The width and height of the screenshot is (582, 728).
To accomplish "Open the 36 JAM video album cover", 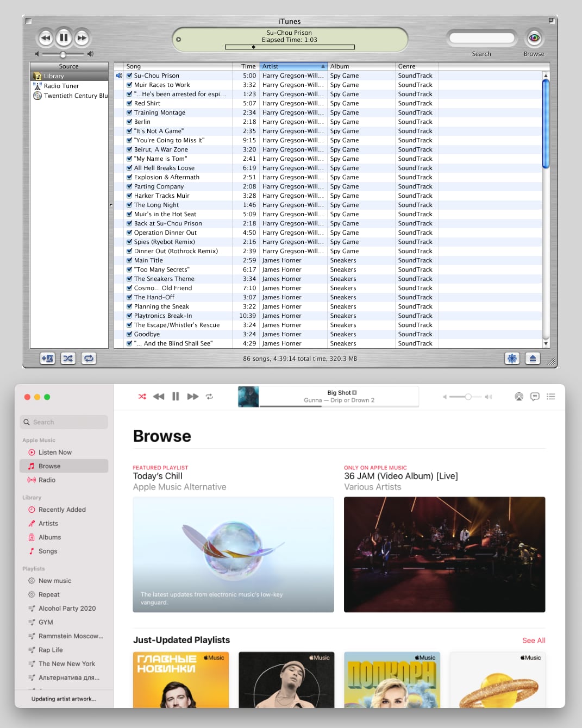I will (445, 555).
